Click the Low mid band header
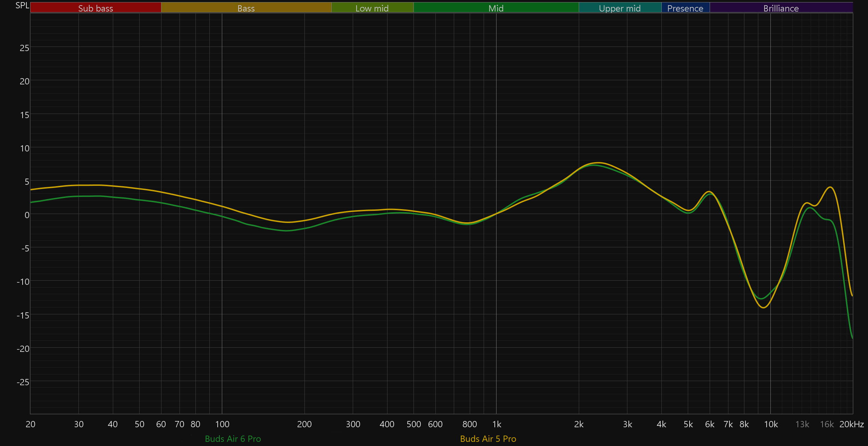The width and height of the screenshot is (868, 446). coord(372,8)
